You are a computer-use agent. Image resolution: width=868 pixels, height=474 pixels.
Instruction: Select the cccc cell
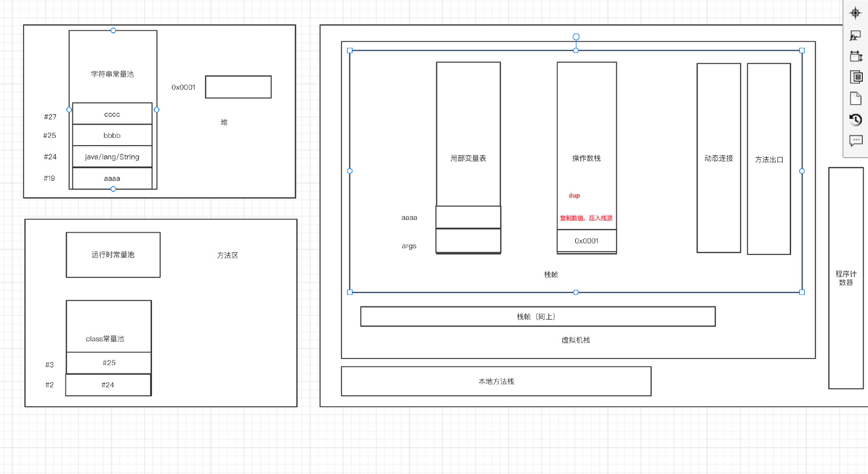[x=112, y=114]
